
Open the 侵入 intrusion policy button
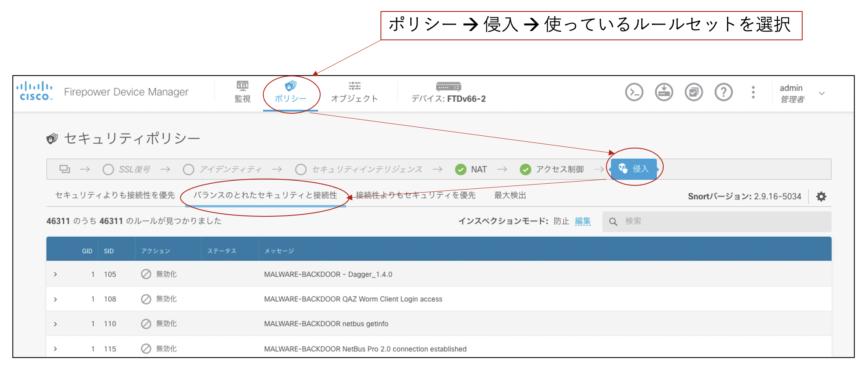pyautogui.click(x=634, y=169)
